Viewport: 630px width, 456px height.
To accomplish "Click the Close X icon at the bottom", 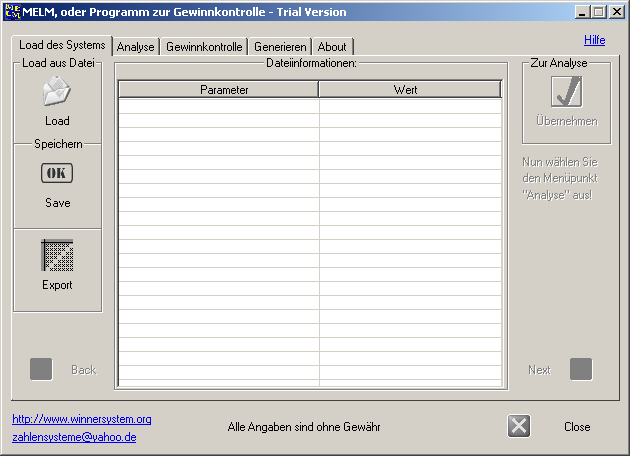I will click(519, 426).
